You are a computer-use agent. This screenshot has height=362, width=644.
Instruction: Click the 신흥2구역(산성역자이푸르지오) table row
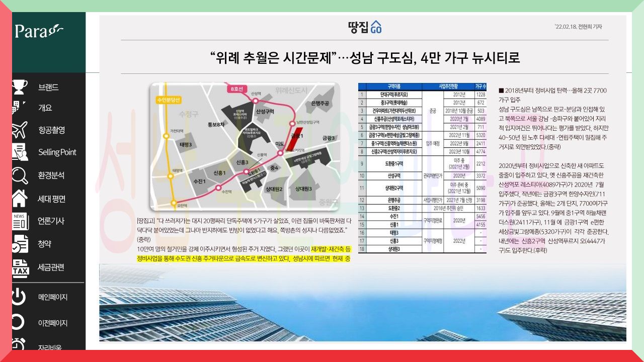(423, 151)
